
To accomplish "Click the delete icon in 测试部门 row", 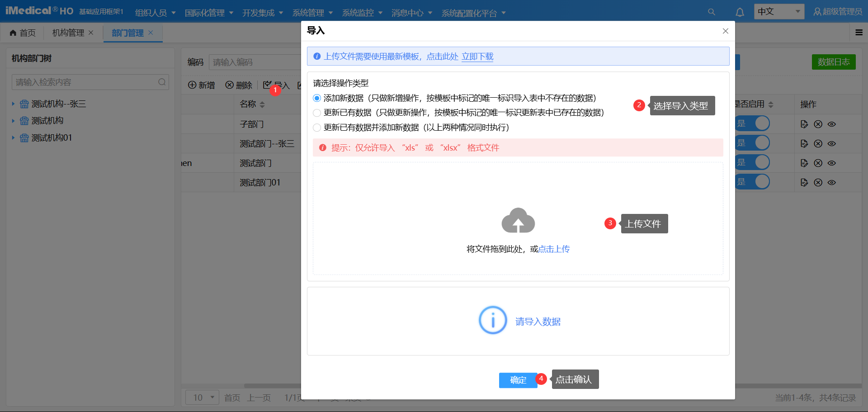I will tap(818, 163).
